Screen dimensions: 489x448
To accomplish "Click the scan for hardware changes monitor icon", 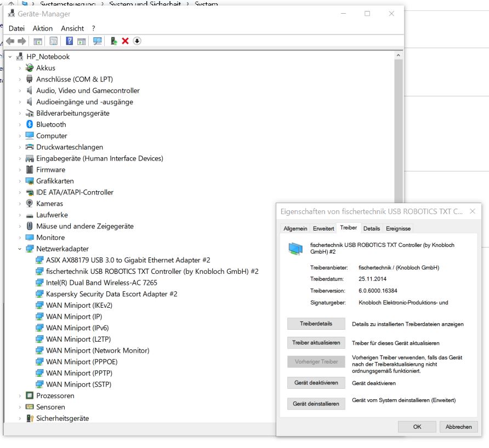I will 98,41.
